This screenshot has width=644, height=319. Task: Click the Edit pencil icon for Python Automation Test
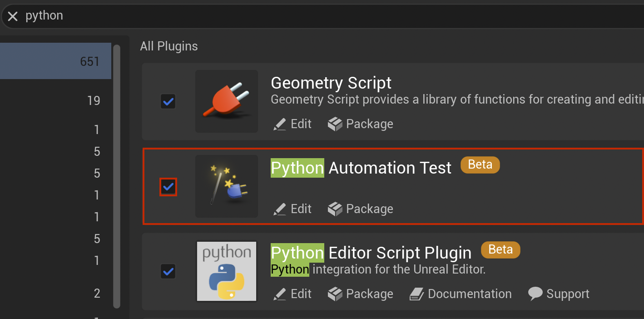point(279,209)
